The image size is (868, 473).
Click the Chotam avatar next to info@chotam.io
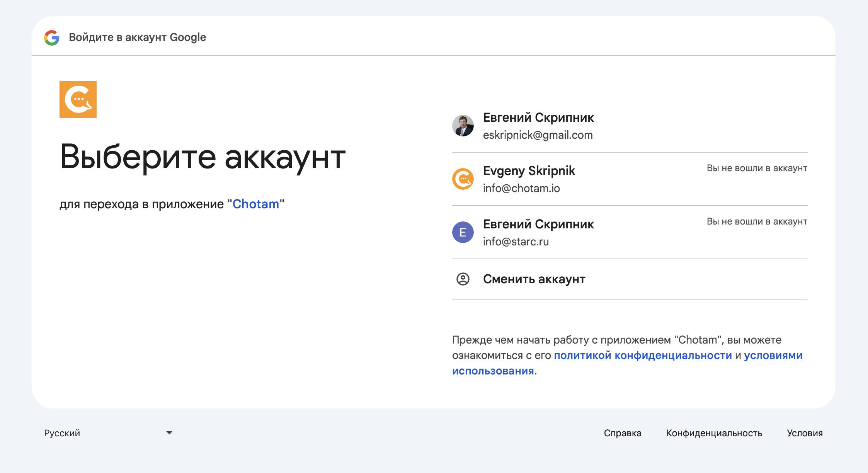click(x=463, y=179)
